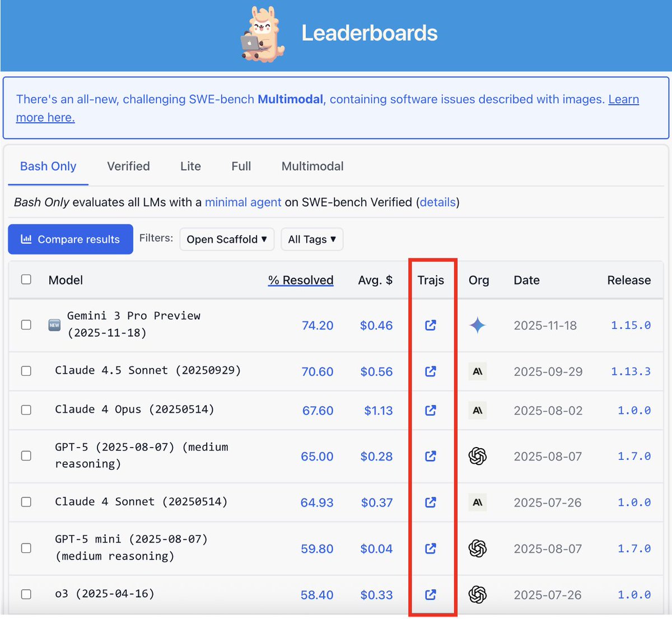672x619 pixels.
Task: Click release 1.0.0 in Claude 4 Opus row
Action: (634, 411)
